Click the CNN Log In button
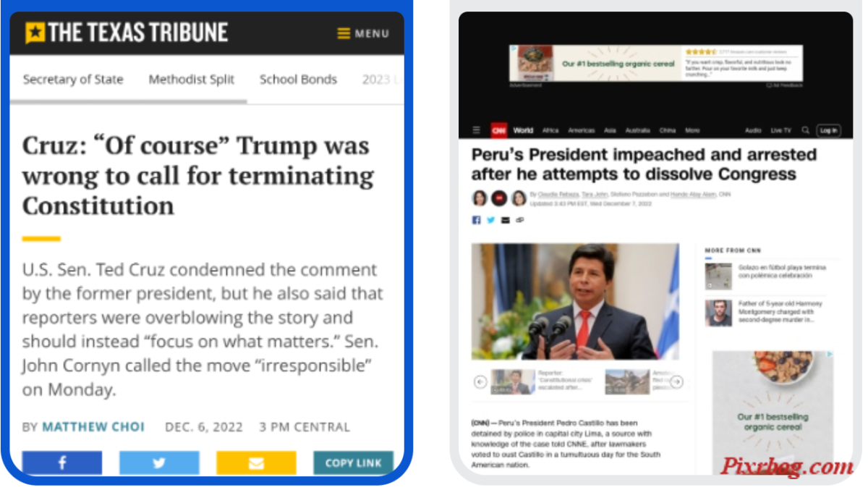 coord(828,130)
